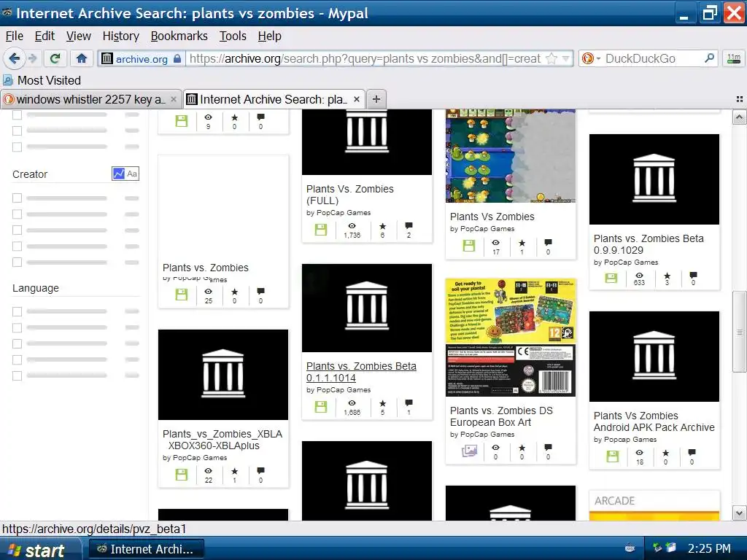Click the favorites star under Plants_vs_Zombies_XBLA item
Viewport: 747px width, 560px height.
tap(234, 471)
